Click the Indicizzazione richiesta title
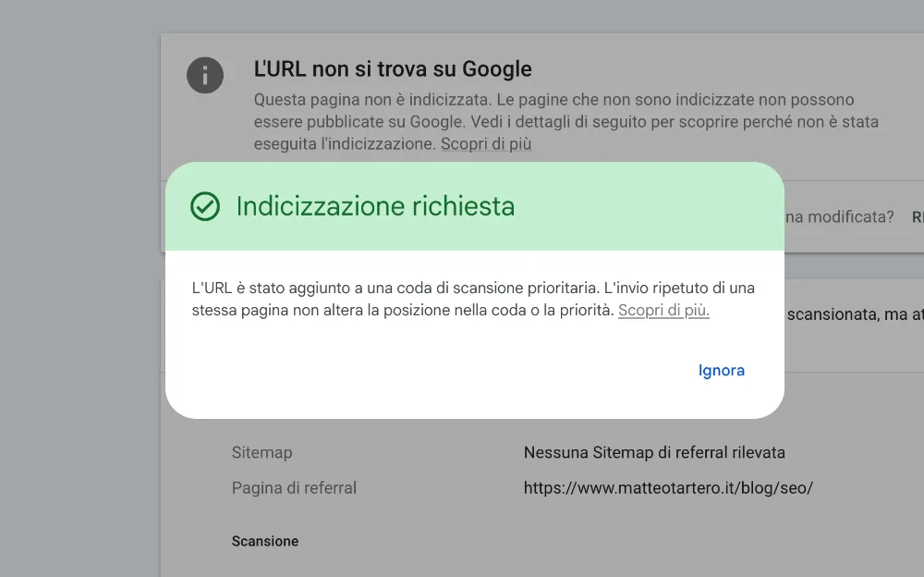Image resolution: width=924 pixels, height=577 pixels. pyautogui.click(x=375, y=206)
